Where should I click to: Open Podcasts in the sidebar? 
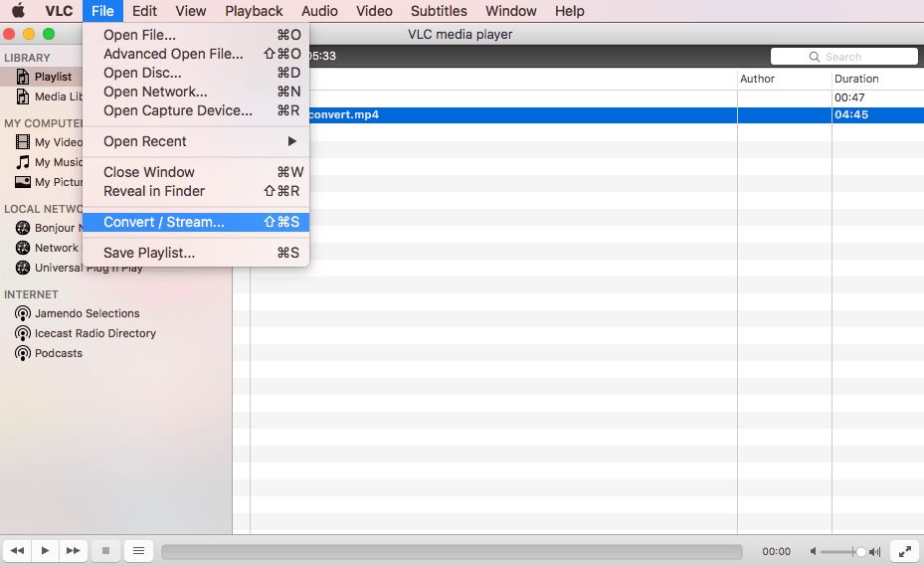(58, 353)
